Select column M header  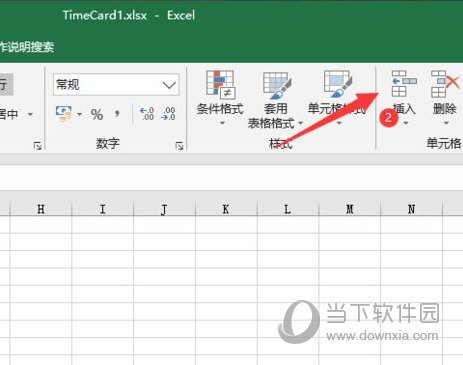[x=349, y=209]
